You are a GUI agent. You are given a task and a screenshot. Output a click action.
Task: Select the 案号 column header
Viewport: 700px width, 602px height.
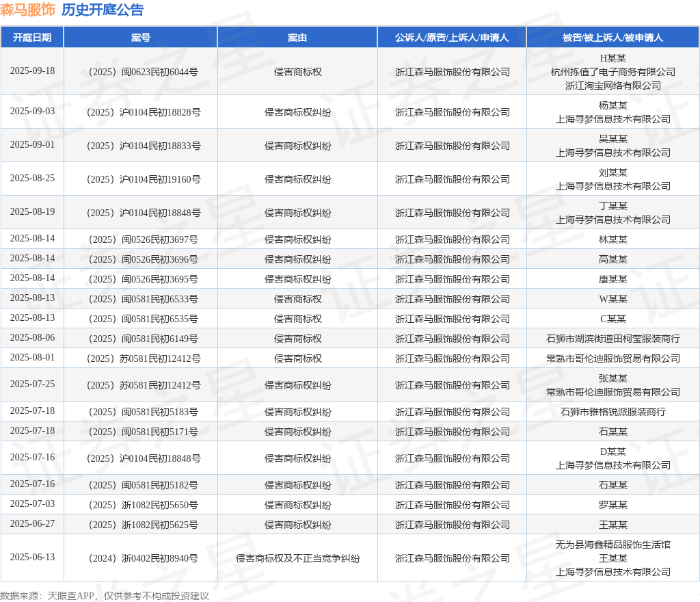click(x=141, y=38)
